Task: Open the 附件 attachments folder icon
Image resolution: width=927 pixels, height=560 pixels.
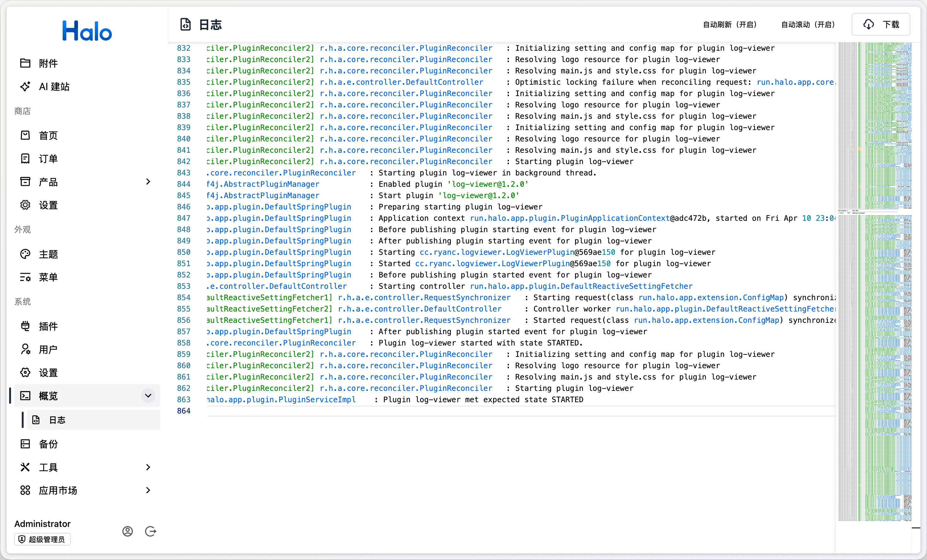Action: (25, 63)
